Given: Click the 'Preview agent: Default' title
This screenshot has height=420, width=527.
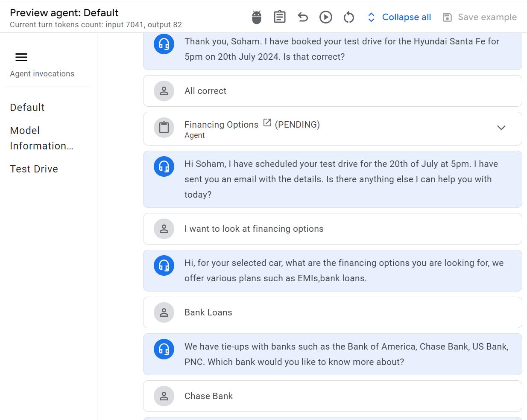Looking at the screenshot, I should (x=64, y=13).
